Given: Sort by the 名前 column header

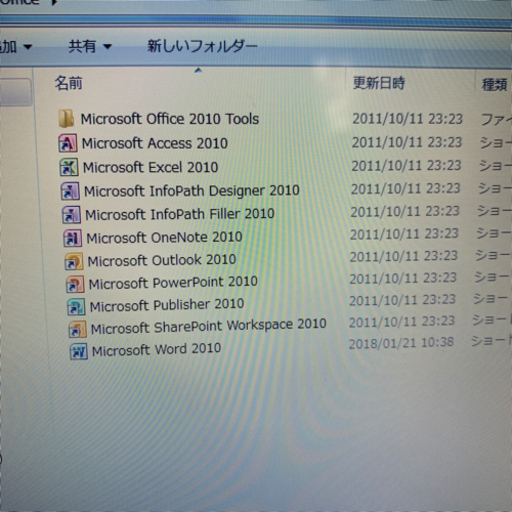Looking at the screenshot, I should coord(68,83).
